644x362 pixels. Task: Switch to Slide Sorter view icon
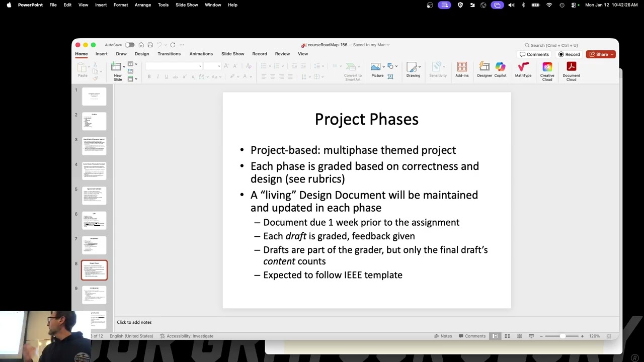pyautogui.click(x=507, y=336)
